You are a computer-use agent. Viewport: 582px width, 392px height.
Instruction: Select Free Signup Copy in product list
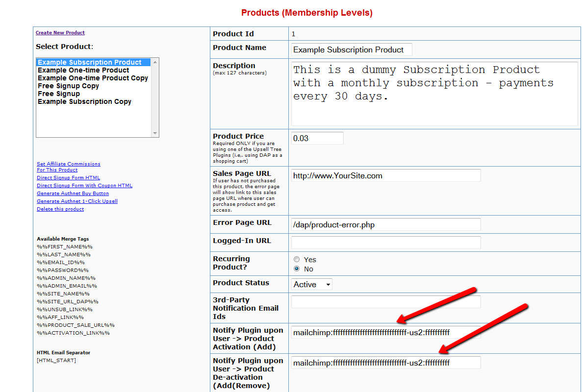pyautogui.click(x=68, y=86)
